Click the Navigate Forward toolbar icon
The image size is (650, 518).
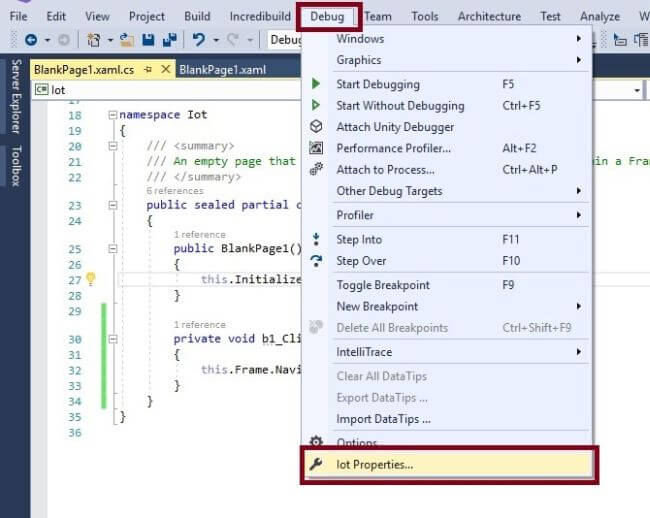click(64, 40)
